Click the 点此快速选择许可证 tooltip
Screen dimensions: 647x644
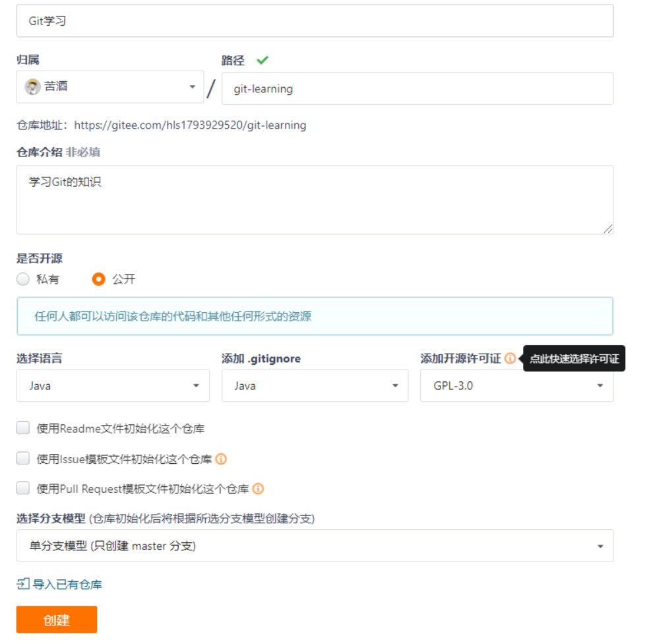point(574,358)
